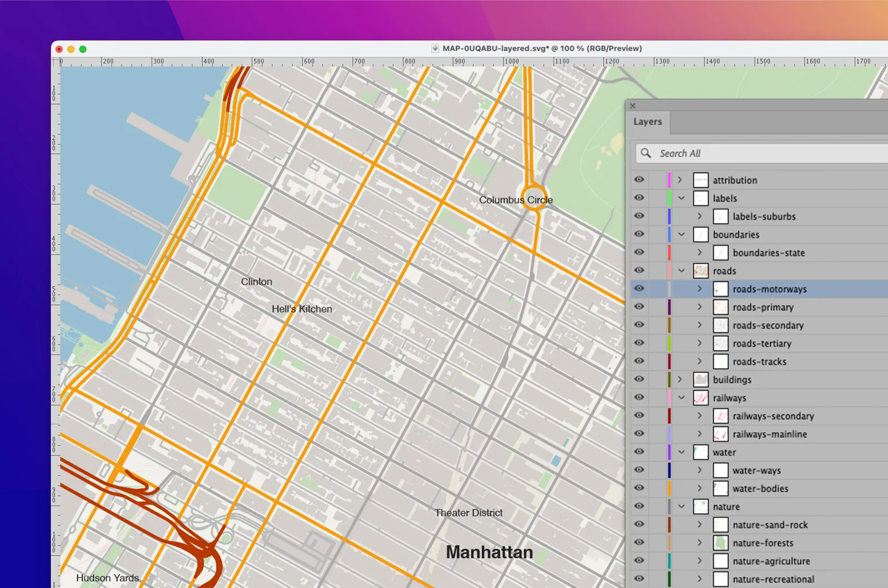
Task: Hide the roads-motorways layer
Action: tap(639, 288)
